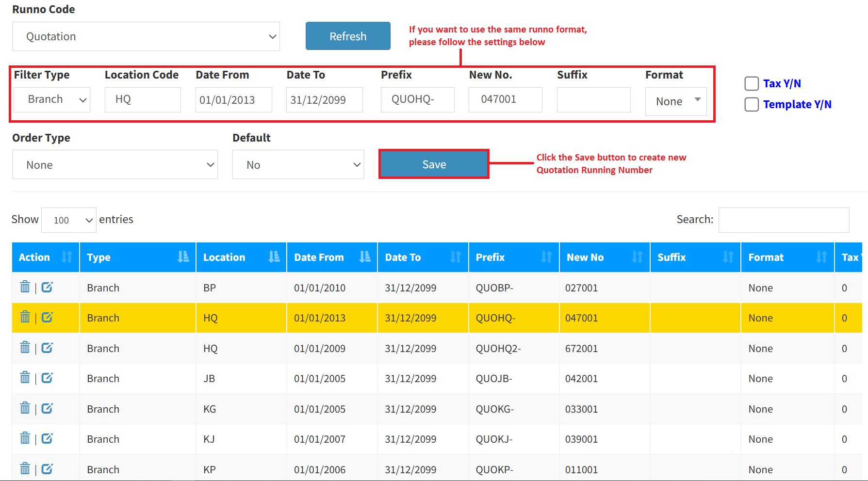868x481 pixels.
Task: Open the Runno Code Quotation dropdown
Action: tap(146, 36)
